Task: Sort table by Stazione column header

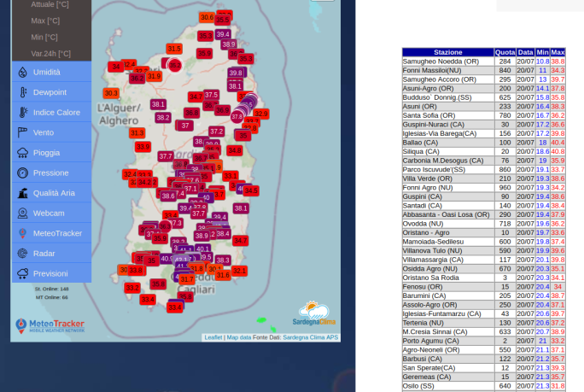Action: 448,52
